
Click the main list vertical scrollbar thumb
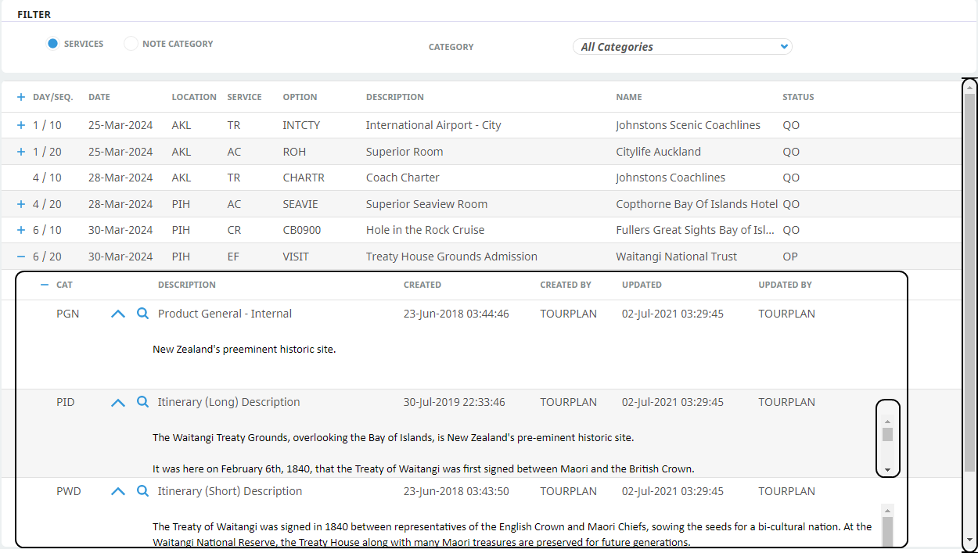[969, 282]
